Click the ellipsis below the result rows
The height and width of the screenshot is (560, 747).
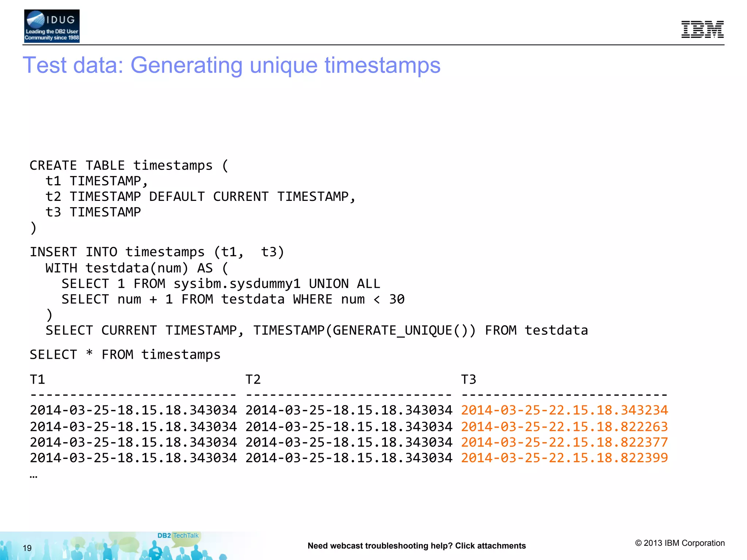[x=34, y=477]
